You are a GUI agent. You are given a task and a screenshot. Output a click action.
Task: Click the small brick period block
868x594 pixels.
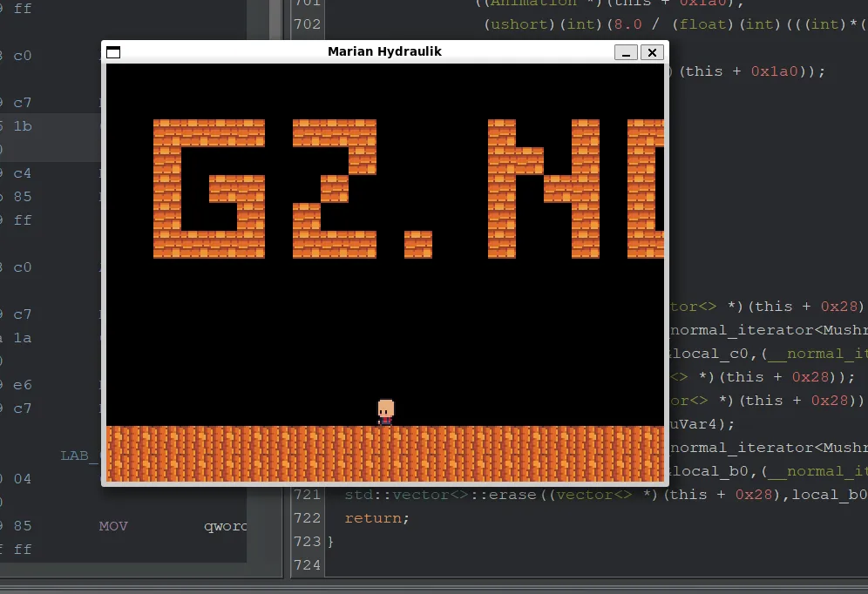tap(418, 245)
